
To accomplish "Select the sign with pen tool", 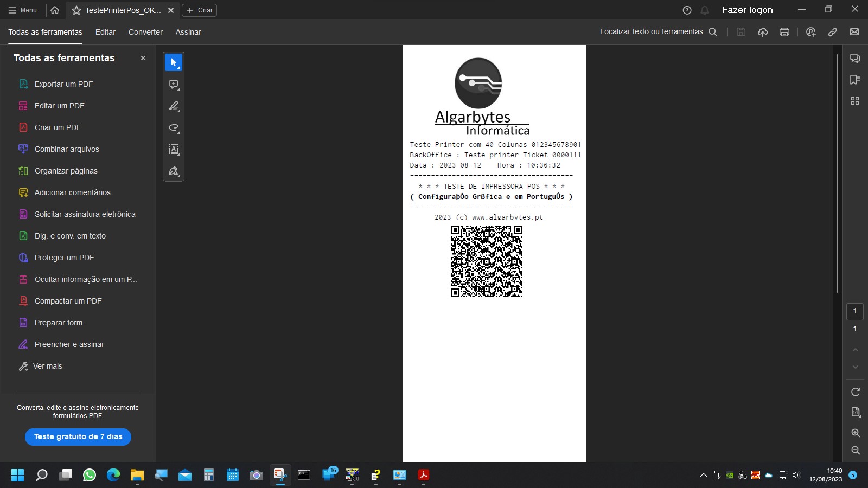I will coord(174,171).
